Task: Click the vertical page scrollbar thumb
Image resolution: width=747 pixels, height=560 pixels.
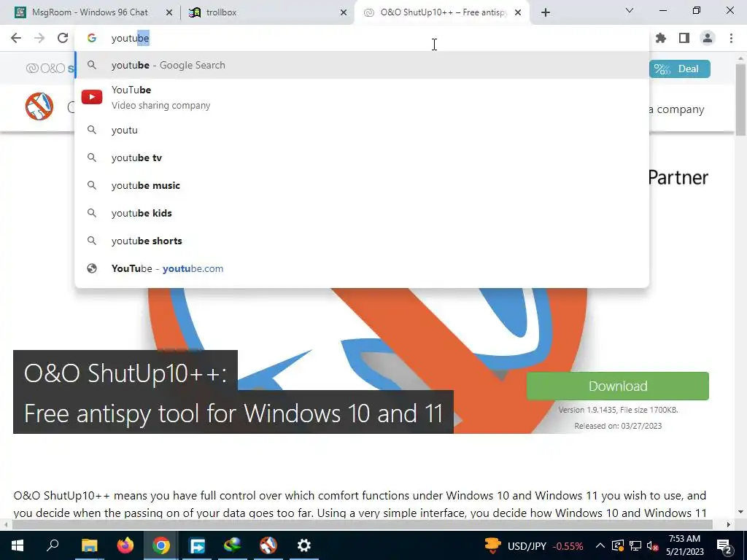Action: (x=741, y=100)
